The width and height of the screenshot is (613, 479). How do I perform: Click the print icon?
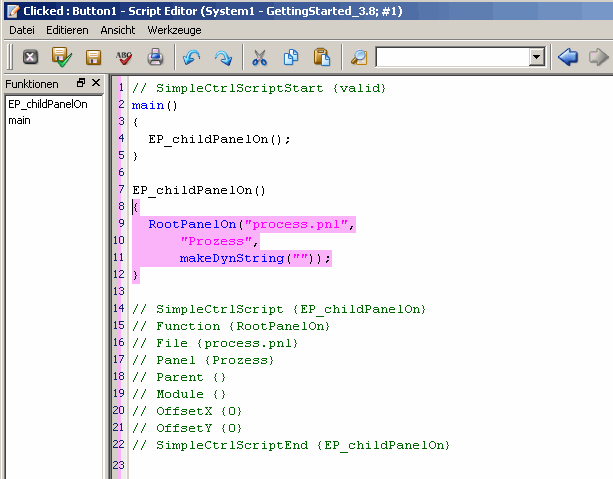pos(155,57)
